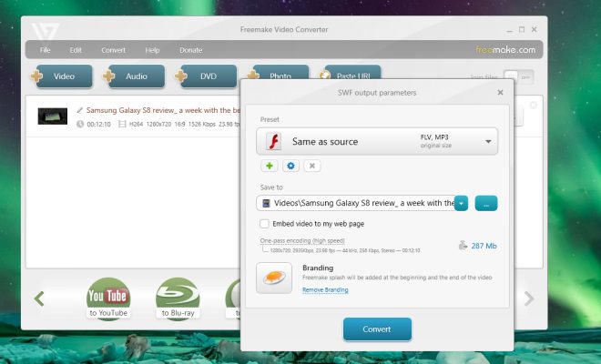Edit preset with the gear icon

click(290, 166)
